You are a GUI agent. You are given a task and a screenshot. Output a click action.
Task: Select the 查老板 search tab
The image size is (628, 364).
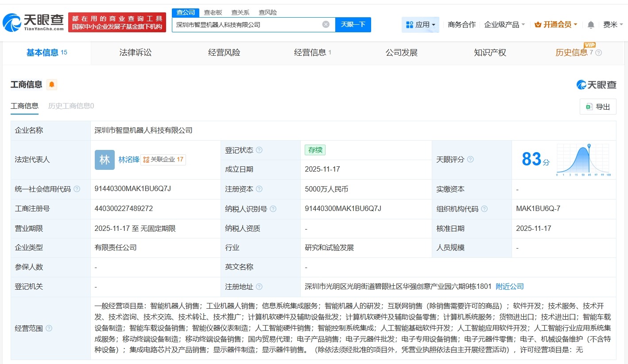click(213, 12)
